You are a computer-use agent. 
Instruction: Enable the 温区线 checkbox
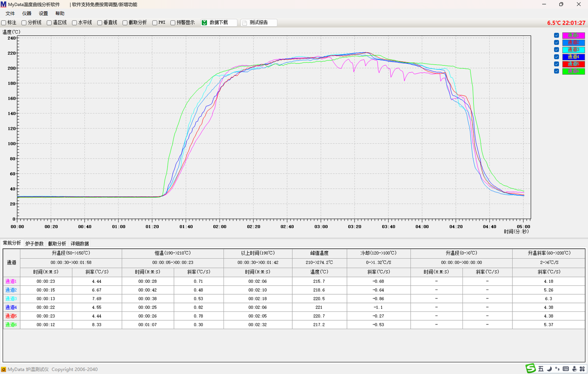tap(49, 23)
